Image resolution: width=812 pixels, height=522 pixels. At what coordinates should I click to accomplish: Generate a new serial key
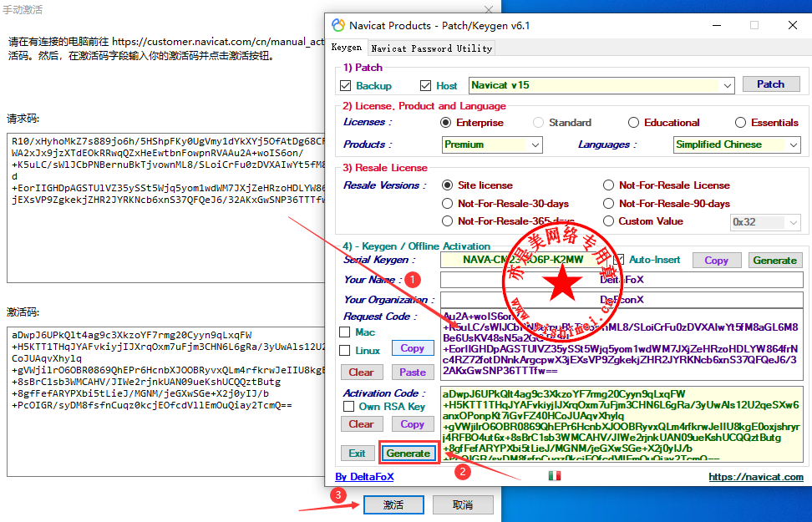tap(775, 261)
